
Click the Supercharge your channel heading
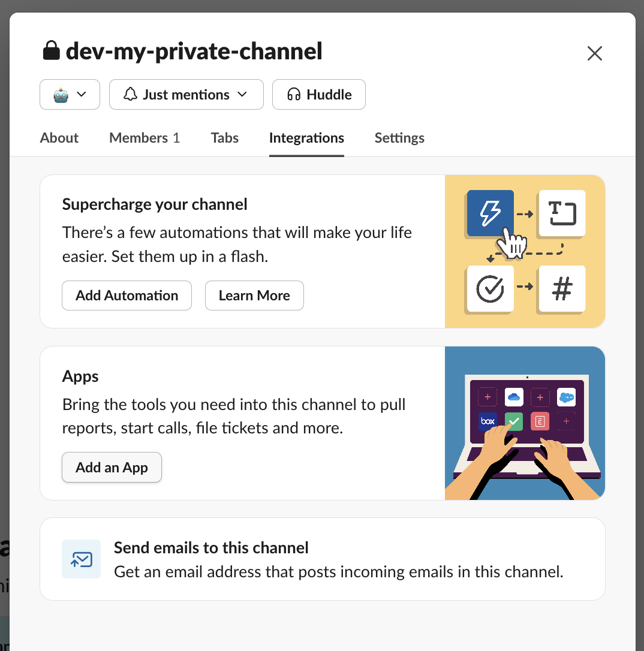click(x=155, y=204)
